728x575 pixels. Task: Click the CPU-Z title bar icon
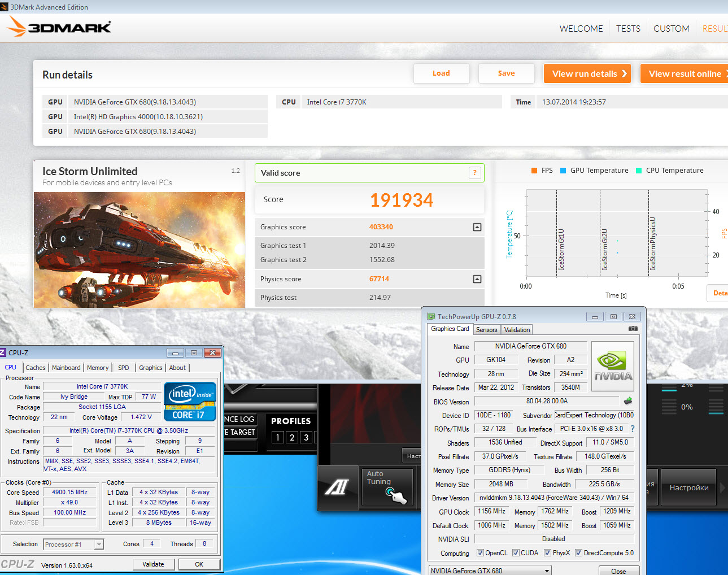pos(3,352)
